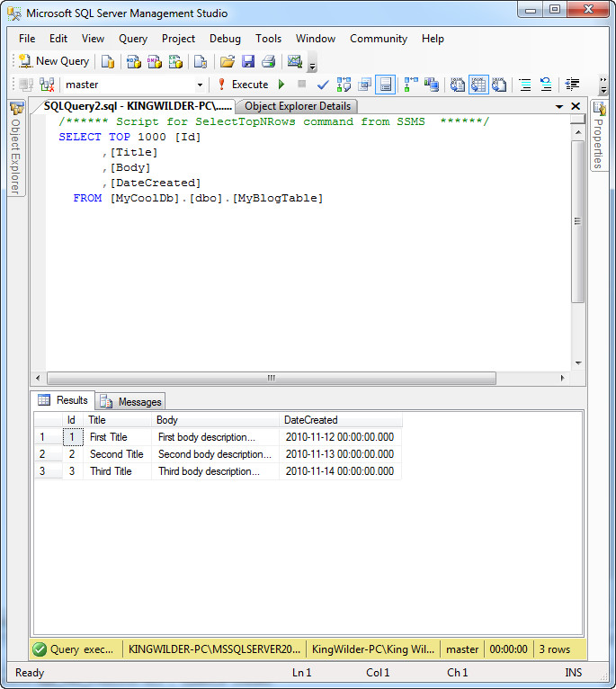The image size is (616, 689).
Task: Switch output to Results to Grid
Action: click(478, 85)
